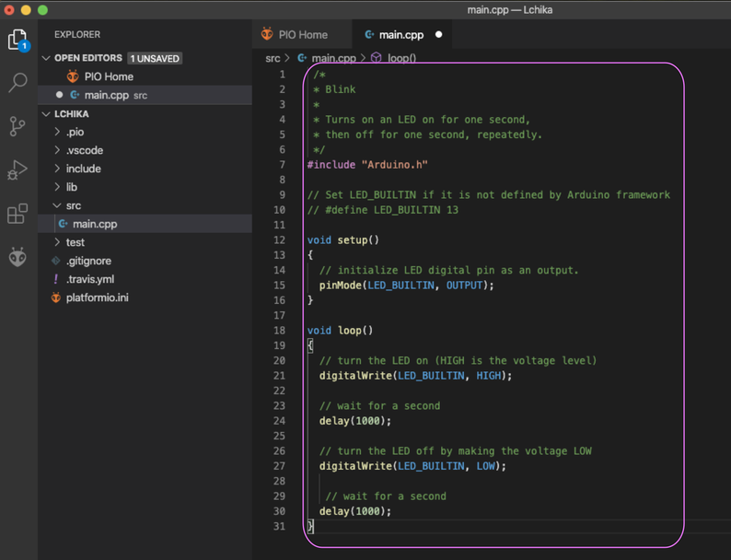Click the src breadcrumb segment
The height and width of the screenshot is (560, 731).
pyautogui.click(x=273, y=58)
